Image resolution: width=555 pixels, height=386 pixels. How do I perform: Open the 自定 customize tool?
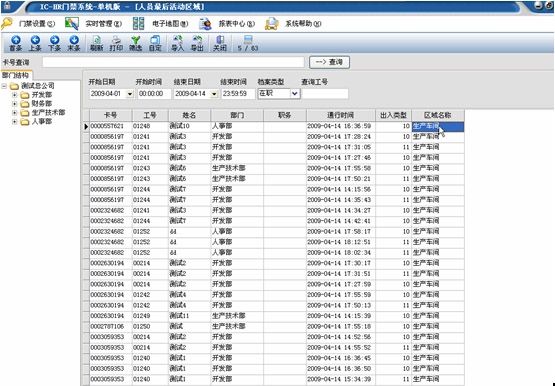(155, 43)
